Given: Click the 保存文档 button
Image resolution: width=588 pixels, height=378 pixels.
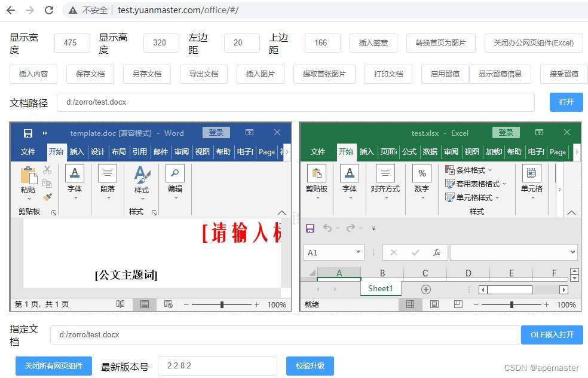Looking at the screenshot, I should pos(90,74).
